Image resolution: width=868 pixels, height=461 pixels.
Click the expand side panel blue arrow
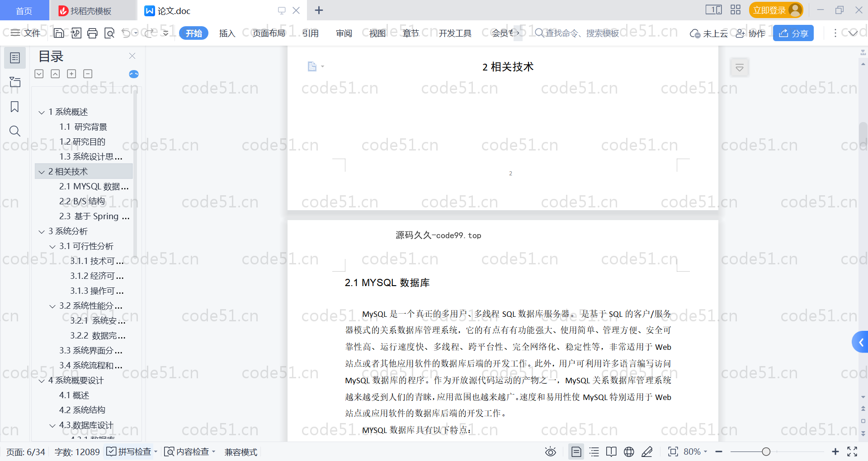[860, 342]
